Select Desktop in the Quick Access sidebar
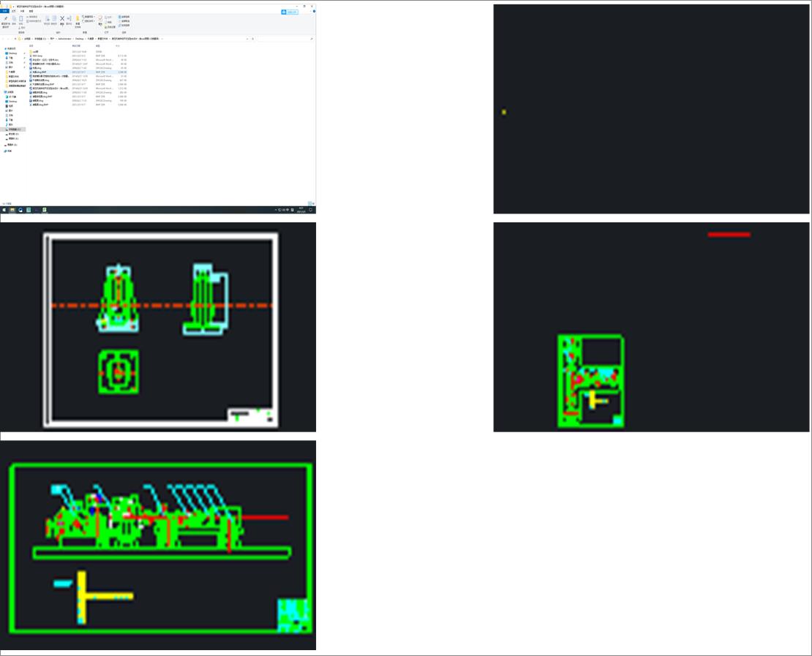This screenshot has width=812, height=656. click(x=12, y=53)
